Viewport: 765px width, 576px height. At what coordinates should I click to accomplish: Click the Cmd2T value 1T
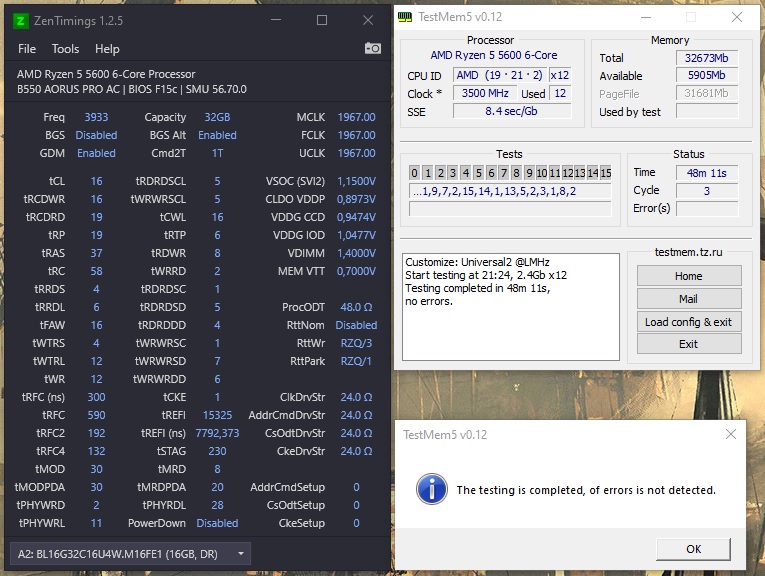(217, 153)
